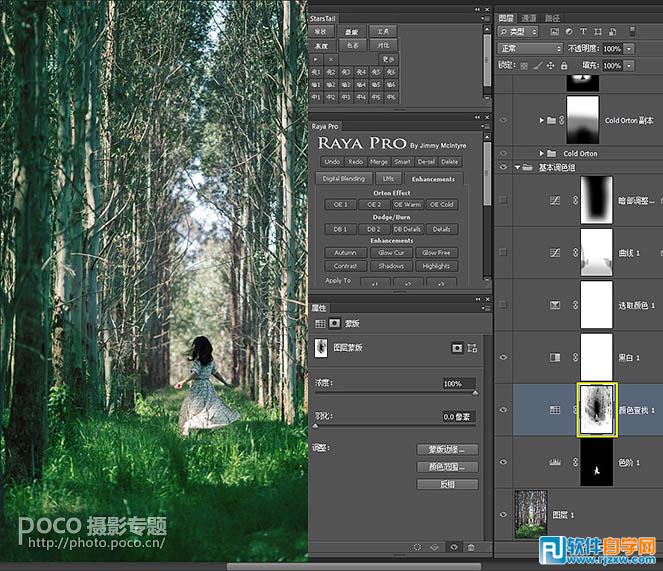Click the 颜色范围 color range button
This screenshot has width=663, height=571.
point(447,467)
